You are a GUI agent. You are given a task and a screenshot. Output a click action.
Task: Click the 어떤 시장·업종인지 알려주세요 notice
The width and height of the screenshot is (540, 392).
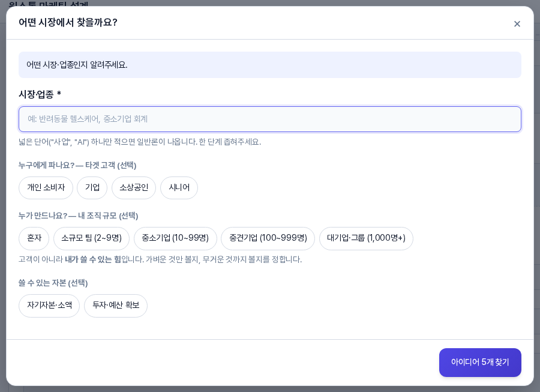[269, 65]
